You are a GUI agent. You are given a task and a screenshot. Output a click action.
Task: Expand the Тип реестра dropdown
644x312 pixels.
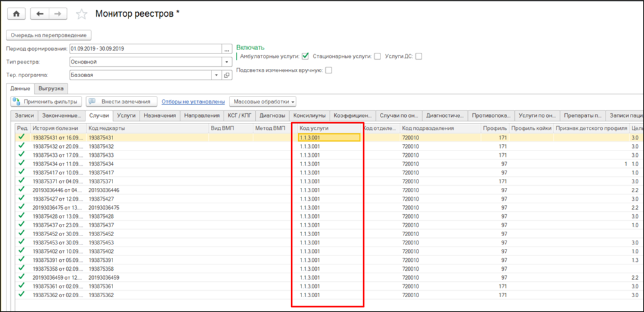[226, 62]
